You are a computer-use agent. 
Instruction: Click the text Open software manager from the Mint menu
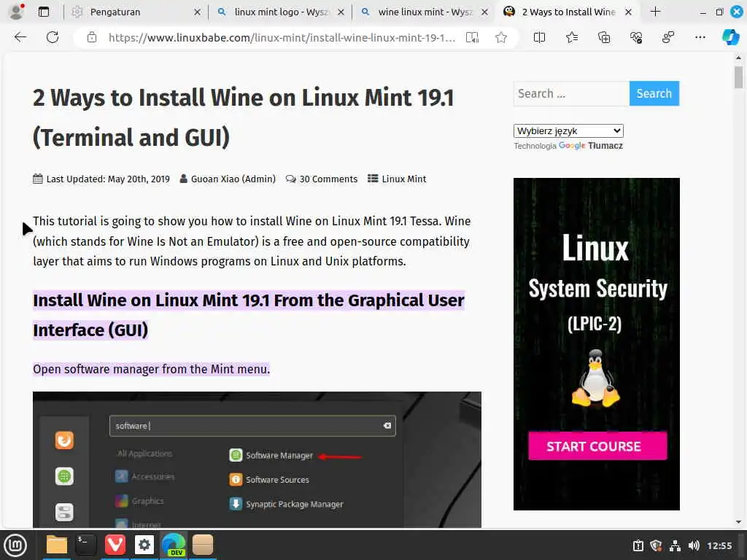pos(152,369)
